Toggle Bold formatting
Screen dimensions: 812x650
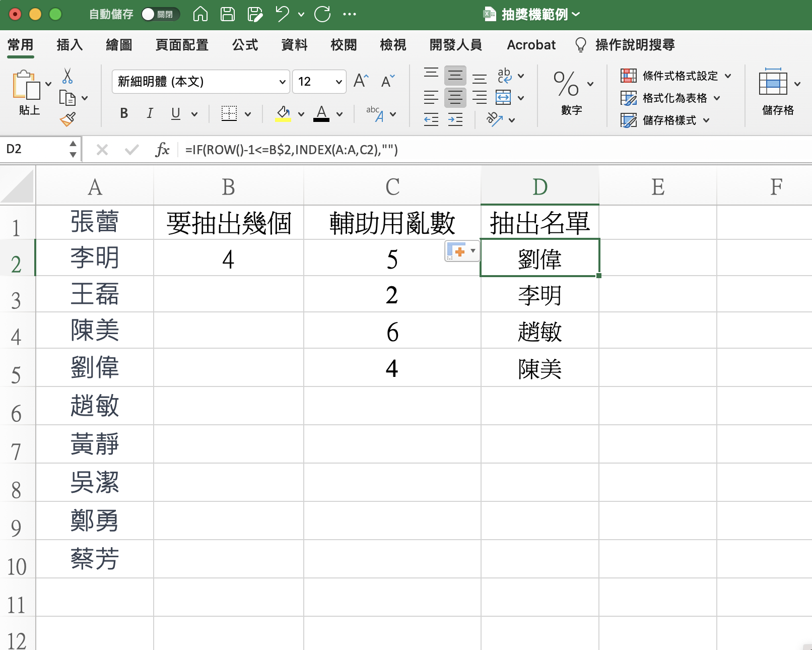pyautogui.click(x=124, y=113)
